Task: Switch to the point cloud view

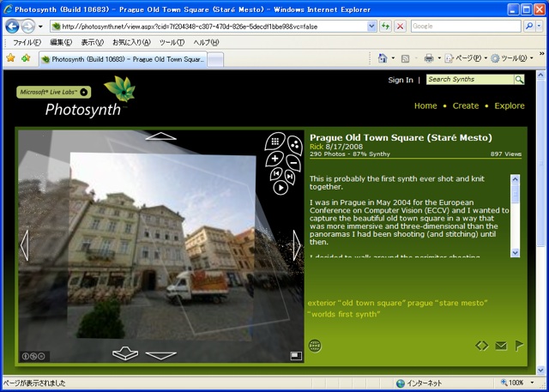Action: click(295, 145)
